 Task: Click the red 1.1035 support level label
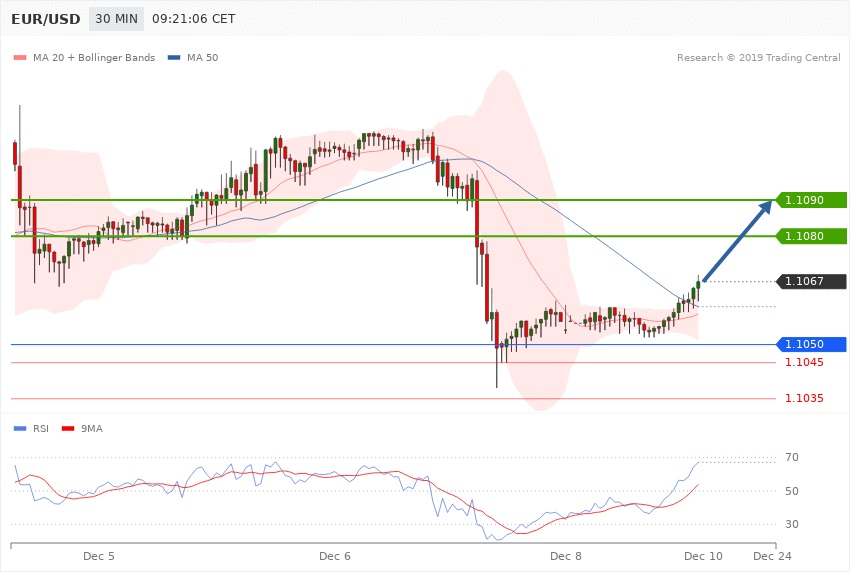pyautogui.click(x=804, y=398)
